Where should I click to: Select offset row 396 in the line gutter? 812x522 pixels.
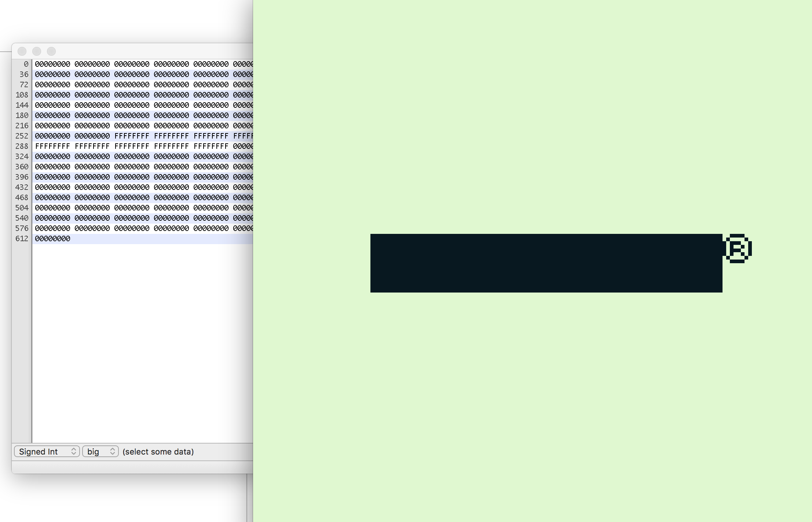point(22,177)
